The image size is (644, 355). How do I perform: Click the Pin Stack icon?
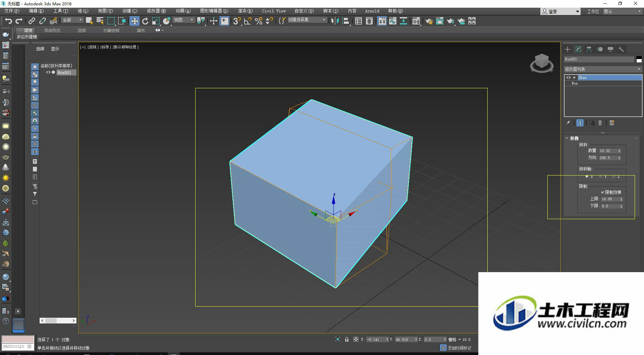568,123
